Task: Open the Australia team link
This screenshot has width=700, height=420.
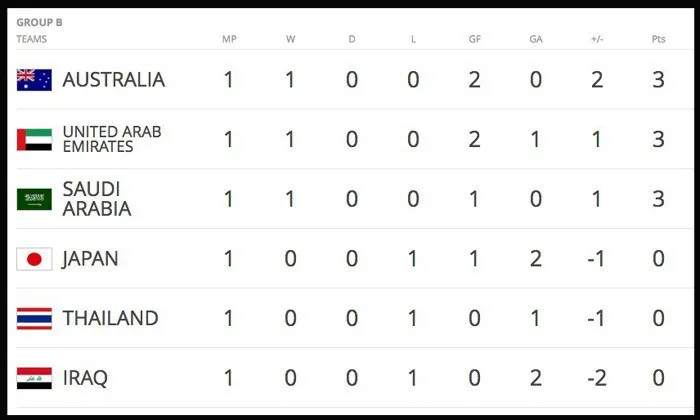Action: pyautogui.click(x=113, y=80)
